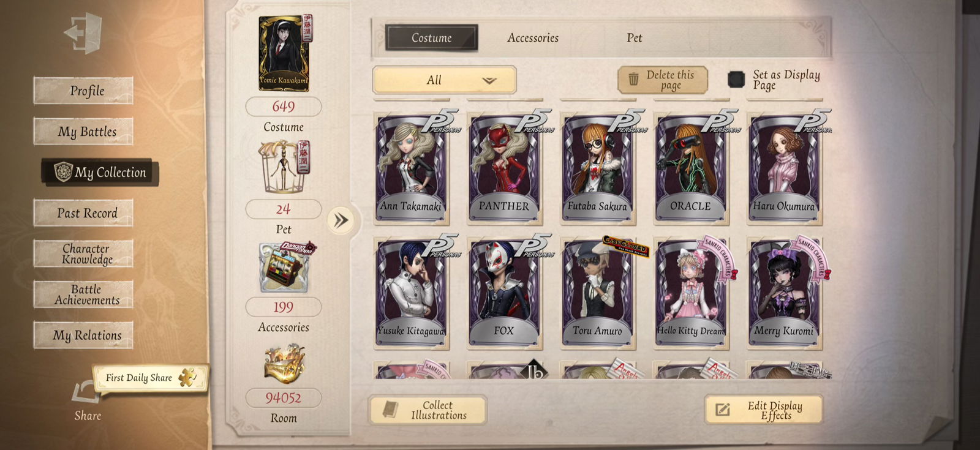Expand panel with the double-arrow button
The image size is (980, 450).
click(341, 220)
